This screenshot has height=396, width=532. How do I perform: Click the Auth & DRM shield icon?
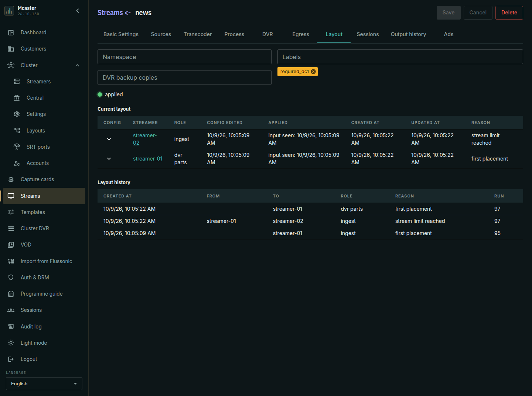click(x=11, y=278)
